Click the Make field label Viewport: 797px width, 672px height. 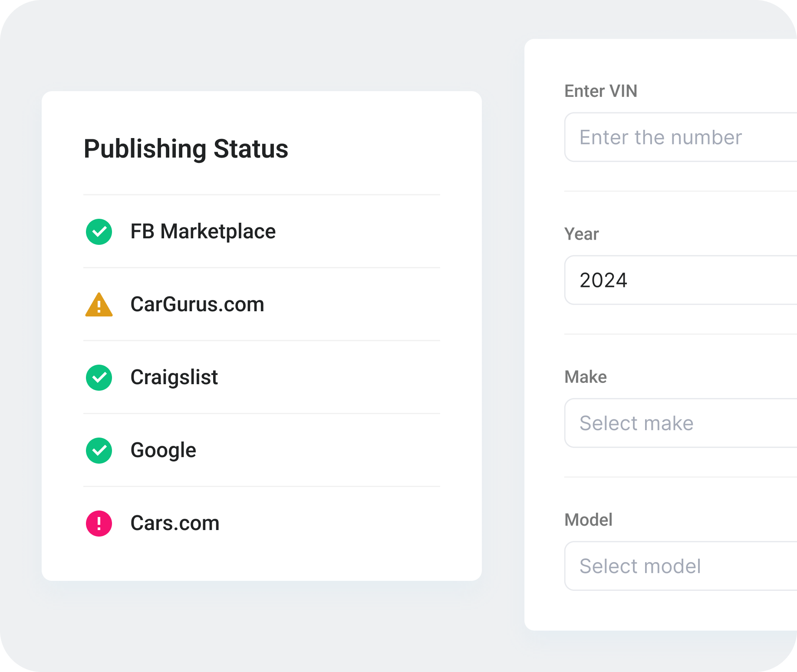point(586,377)
